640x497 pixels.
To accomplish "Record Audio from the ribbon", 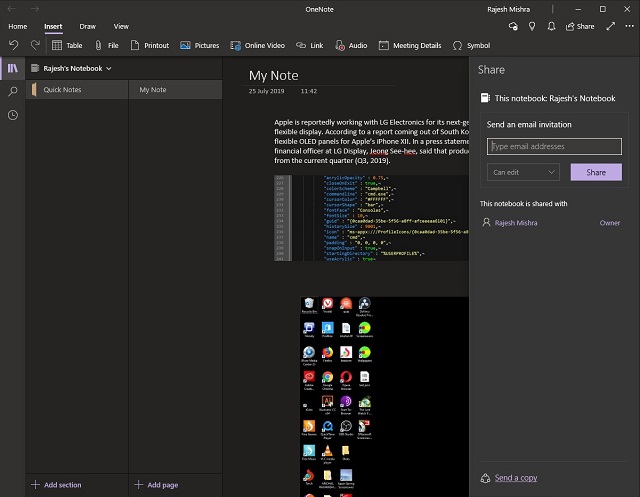I will [351, 45].
